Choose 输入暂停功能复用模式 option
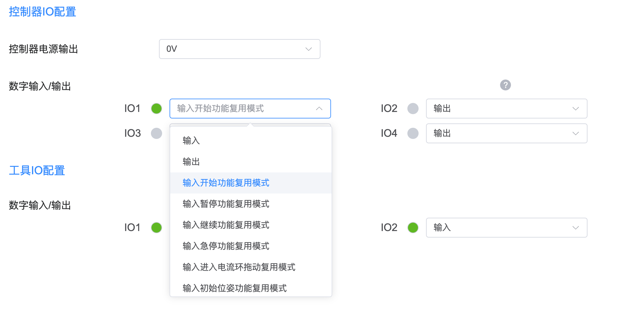The width and height of the screenshot is (644, 325). click(x=226, y=204)
